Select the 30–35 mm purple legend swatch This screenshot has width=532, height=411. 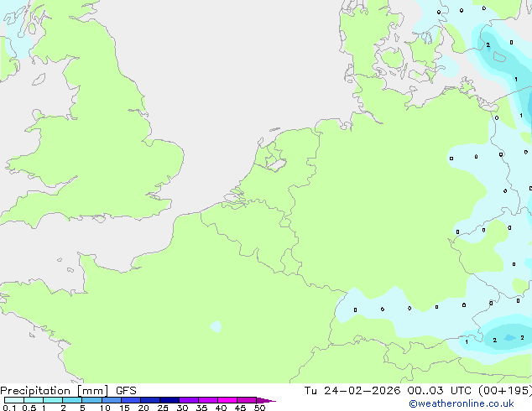[x=189, y=400]
